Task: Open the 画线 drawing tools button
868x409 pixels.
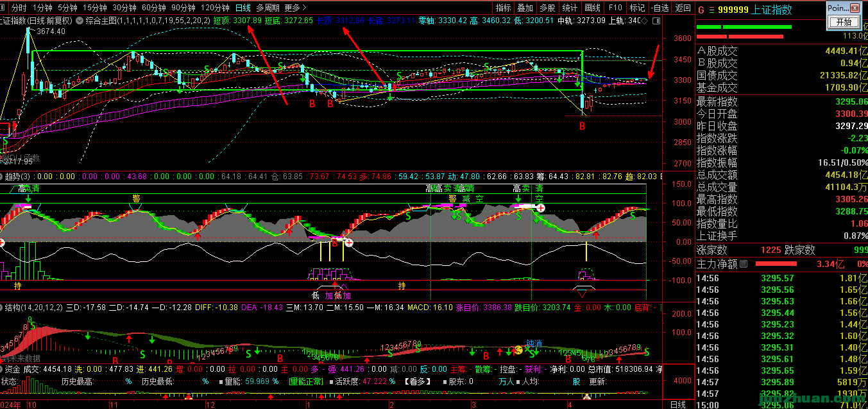Action: (x=592, y=8)
